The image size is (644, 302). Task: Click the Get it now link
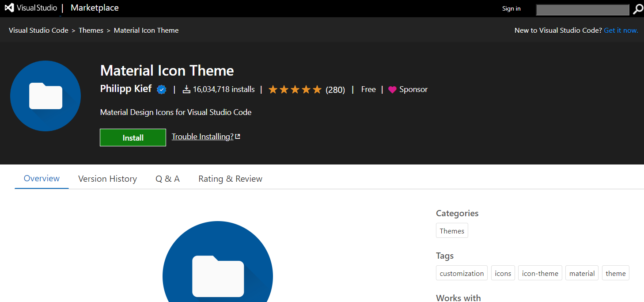(621, 31)
